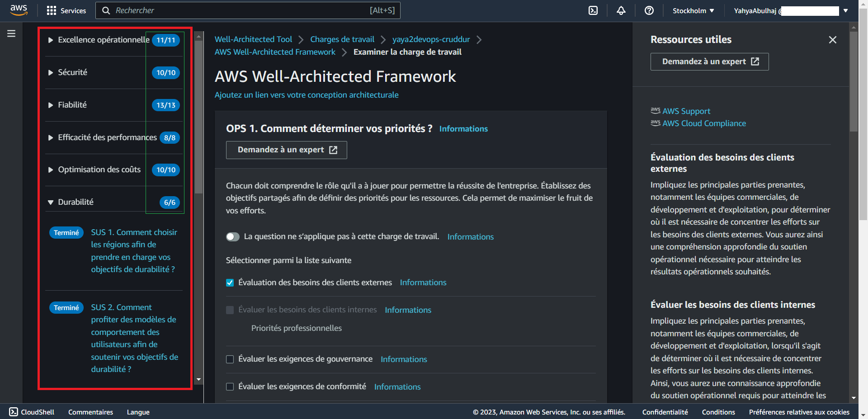Toggle 'question ne s'applique pas' switch
This screenshot has height=419, width=868.
pyautogui.click(x=233, y=237)
